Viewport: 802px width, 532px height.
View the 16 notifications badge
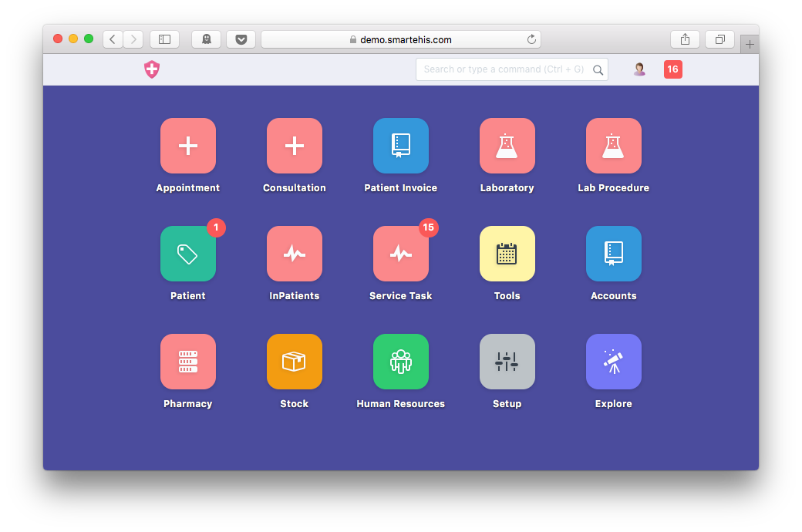[672, 69]
